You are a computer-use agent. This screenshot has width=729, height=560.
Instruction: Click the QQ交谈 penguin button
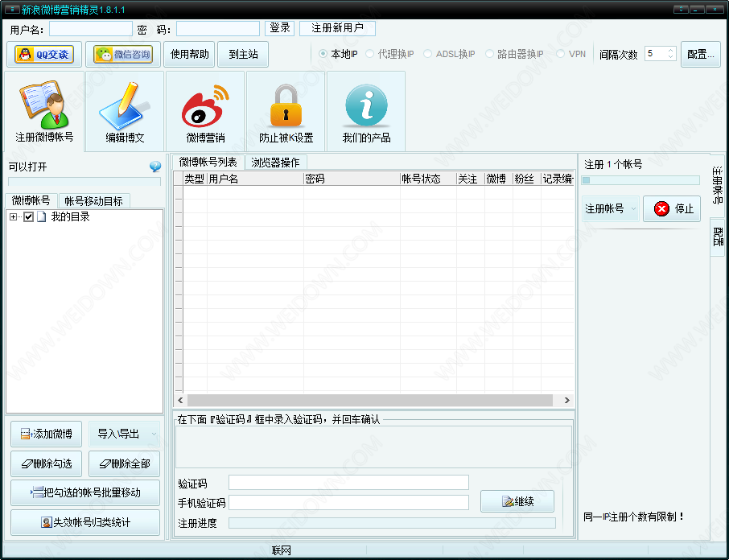coord(44,55)
